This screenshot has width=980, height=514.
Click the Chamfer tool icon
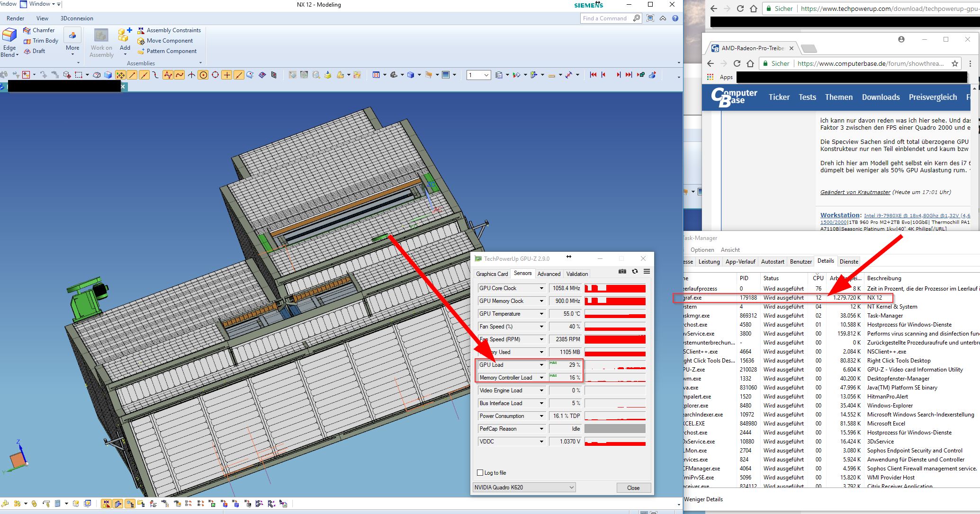[27, 30]
